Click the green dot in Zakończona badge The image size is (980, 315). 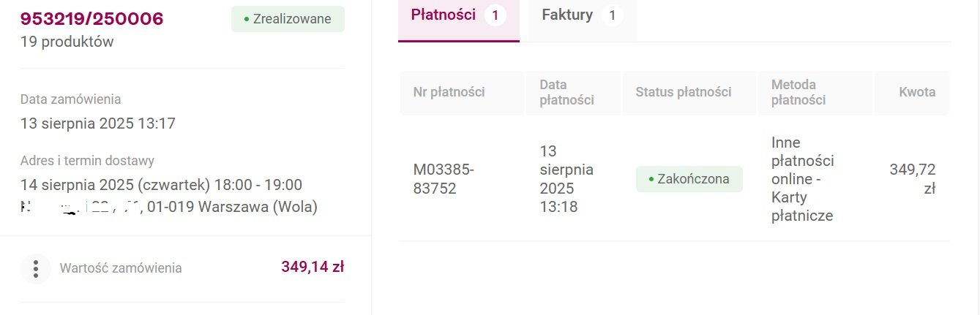coord(651,180)
